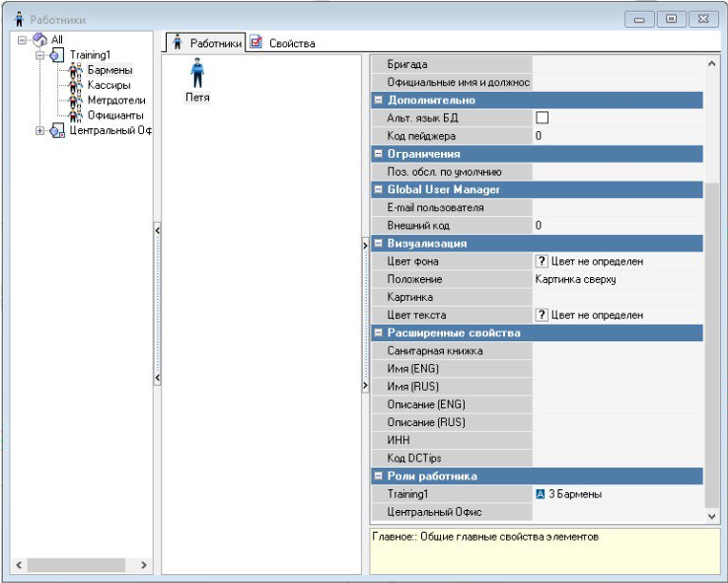The width and height of the screenshot is (728, 583).
Task: Collapse the Визуализация property section
Action: 378,244
